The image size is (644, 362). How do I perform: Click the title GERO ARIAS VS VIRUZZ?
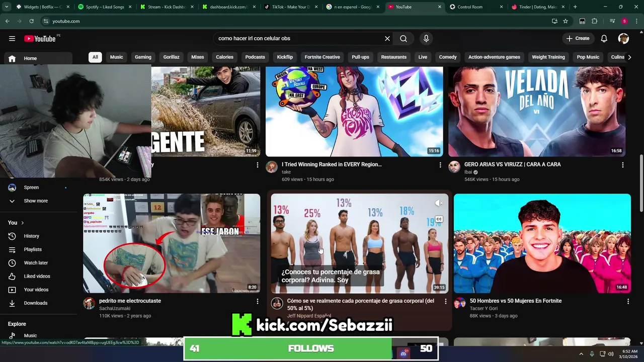[512, 164]
